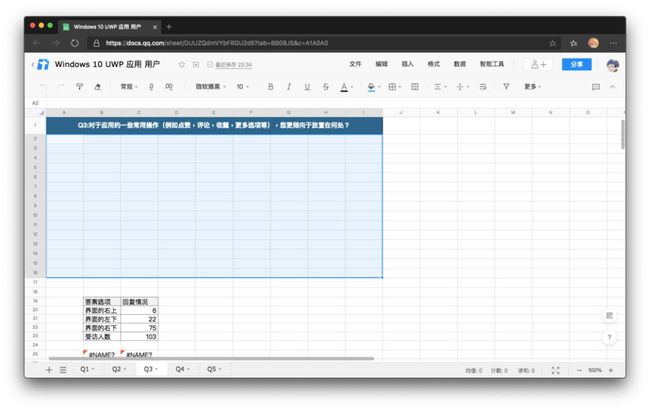Screen dimensions: 650x410
Task: Expand the 更多 toolbar dropdown
Action: pyautogui.click(x=532, y=87)
